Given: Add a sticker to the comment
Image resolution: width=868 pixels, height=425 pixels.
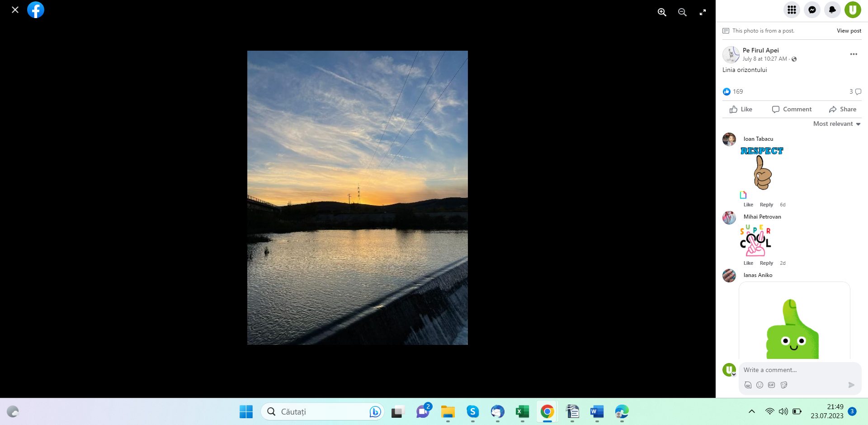Looking at the screenshot, I should click(x=783, y=385).
